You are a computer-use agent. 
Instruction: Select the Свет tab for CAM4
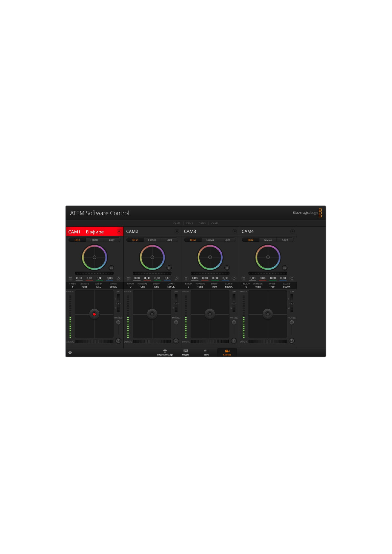click(285, 240)
